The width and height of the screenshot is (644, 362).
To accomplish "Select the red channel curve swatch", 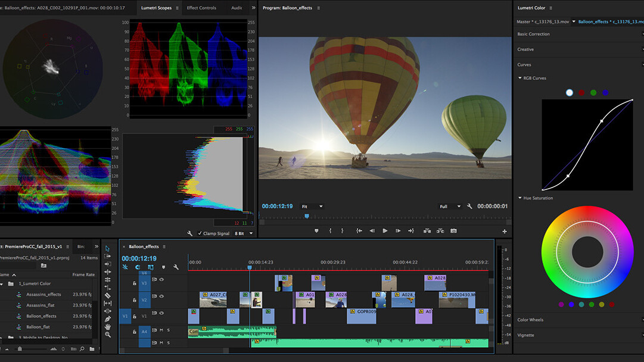I will [581, 93].
